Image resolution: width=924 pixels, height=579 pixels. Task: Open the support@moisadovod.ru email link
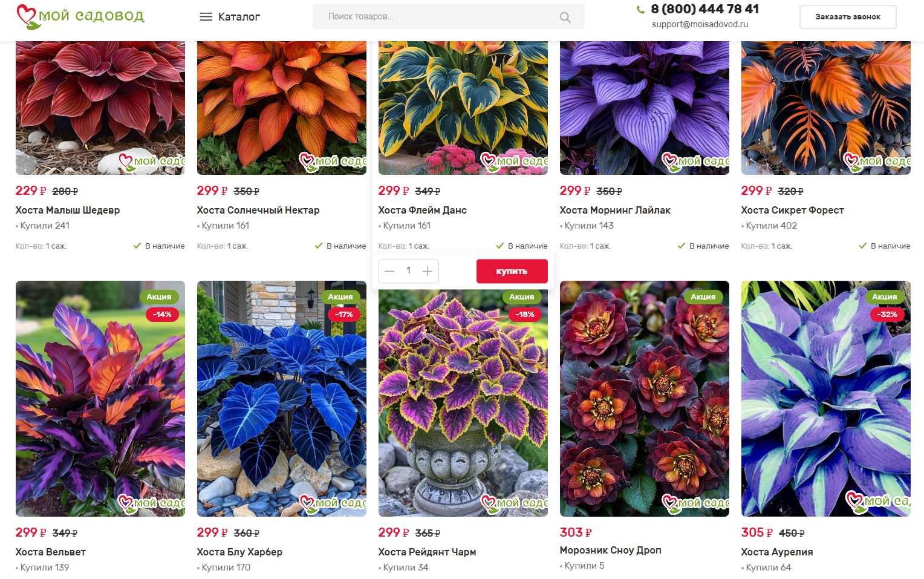700,24
